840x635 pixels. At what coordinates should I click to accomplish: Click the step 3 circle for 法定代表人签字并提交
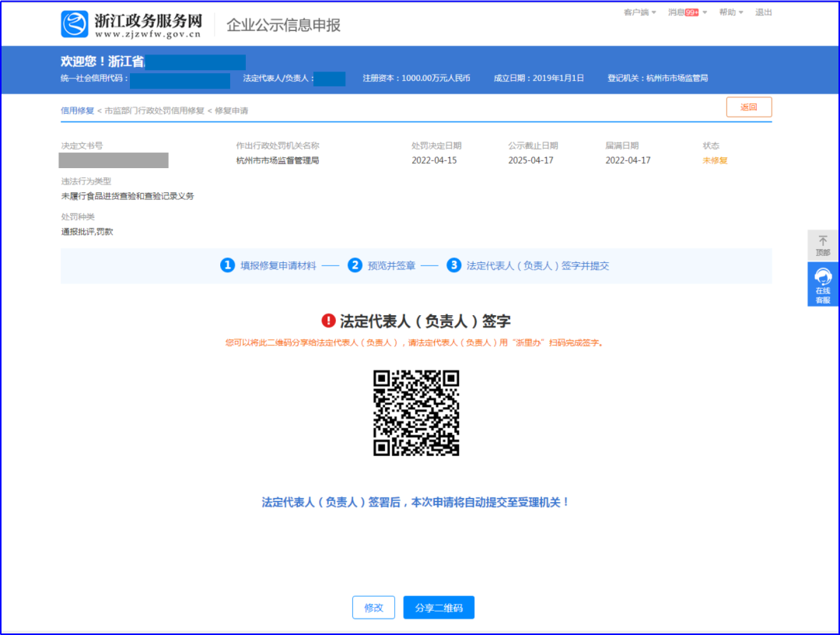coord(453,265)
